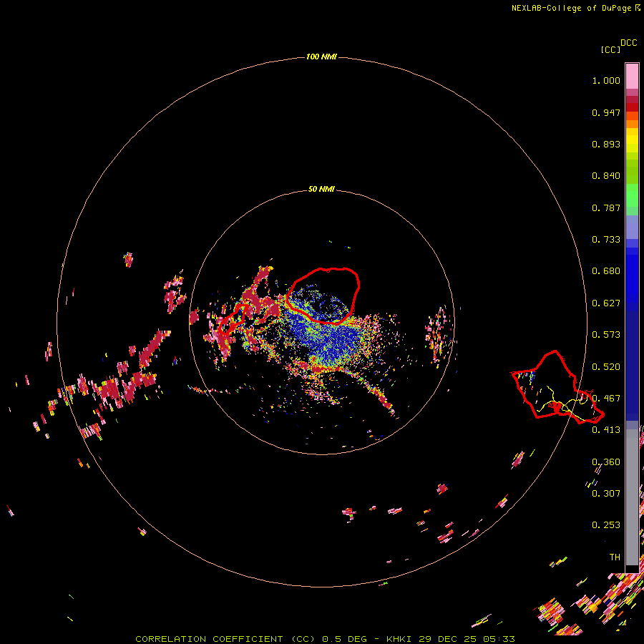The image size is (644, 644).
Task: Click the large red-outlined island near radar center
Action: (323, 296)
